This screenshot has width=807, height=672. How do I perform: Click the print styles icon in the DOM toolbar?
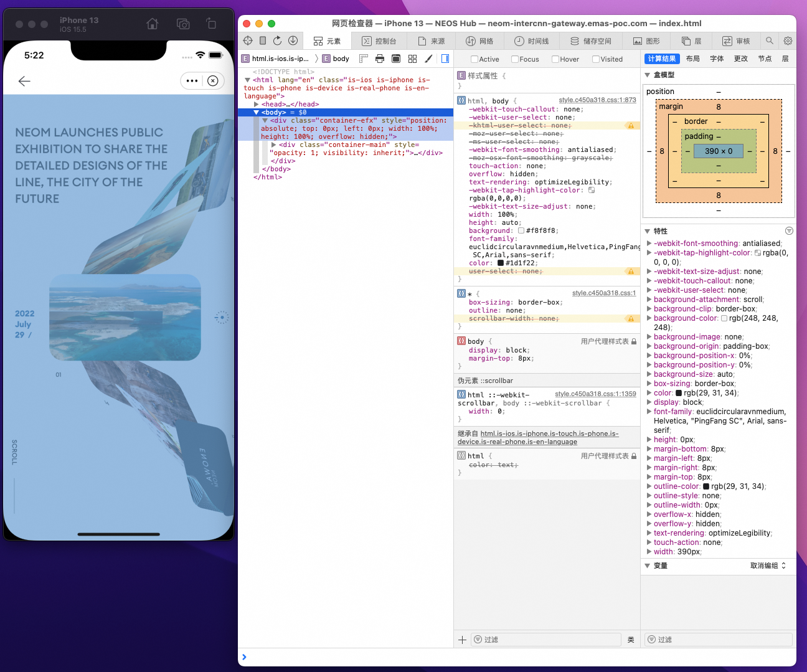tap(380, 59)
